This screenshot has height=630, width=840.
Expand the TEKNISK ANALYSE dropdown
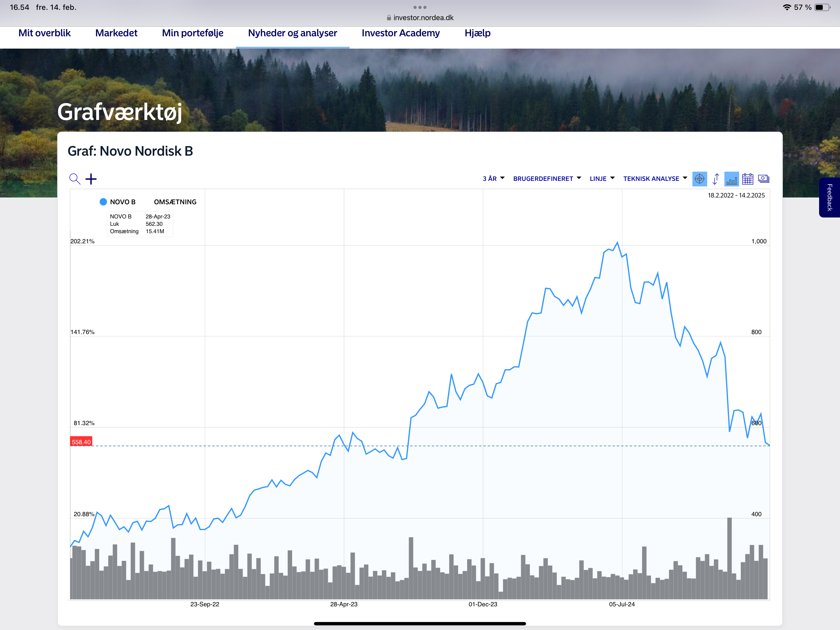coord(656,179)
